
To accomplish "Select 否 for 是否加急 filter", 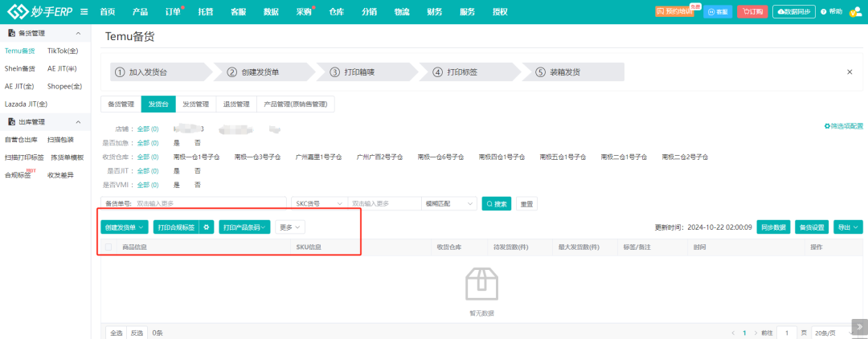I will pyautogui.click(x=198, y=143).
